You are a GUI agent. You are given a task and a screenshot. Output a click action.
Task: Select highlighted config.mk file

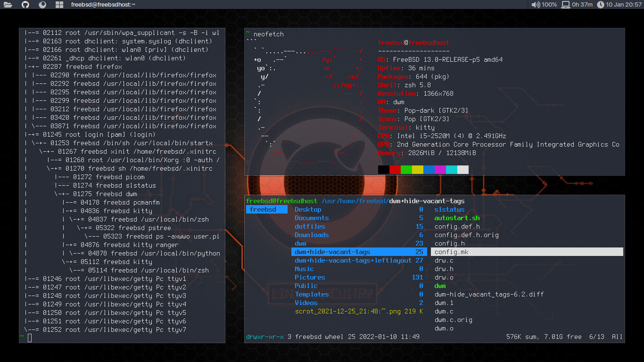click(528, 252)
